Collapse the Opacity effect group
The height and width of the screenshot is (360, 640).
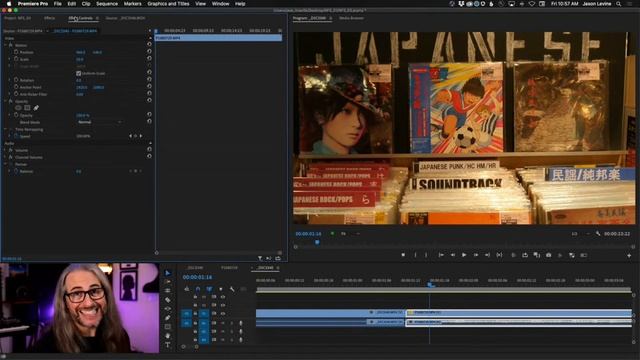5,101
